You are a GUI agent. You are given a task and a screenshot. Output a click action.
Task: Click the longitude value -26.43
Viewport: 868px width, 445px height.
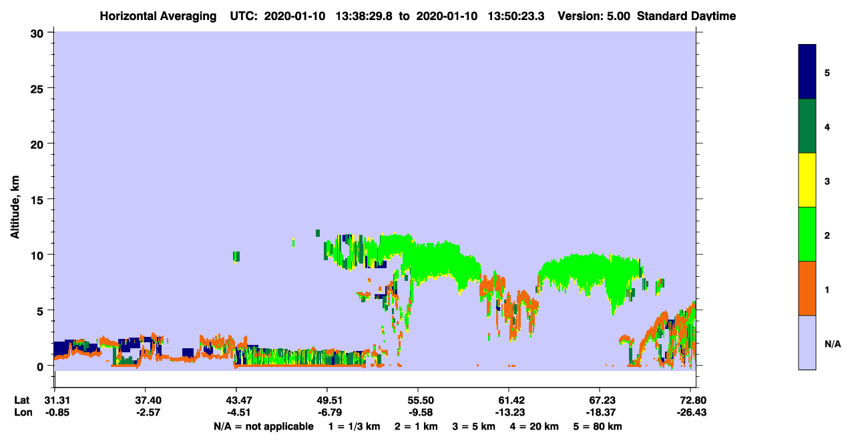click(692, 412)
